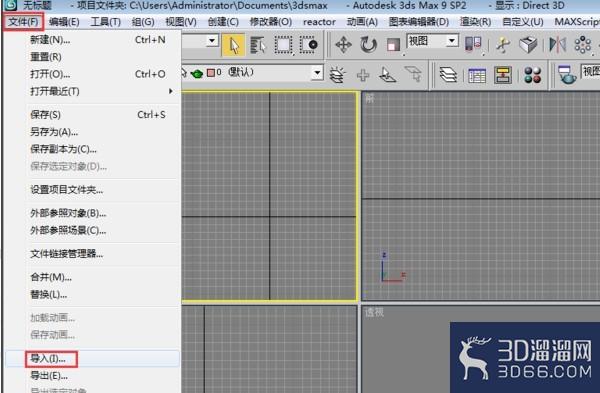This screenshot has width=600, height=393.
Task: Click the 前 front viewport label
Action: pyautogui.click(x=370, y=99)
